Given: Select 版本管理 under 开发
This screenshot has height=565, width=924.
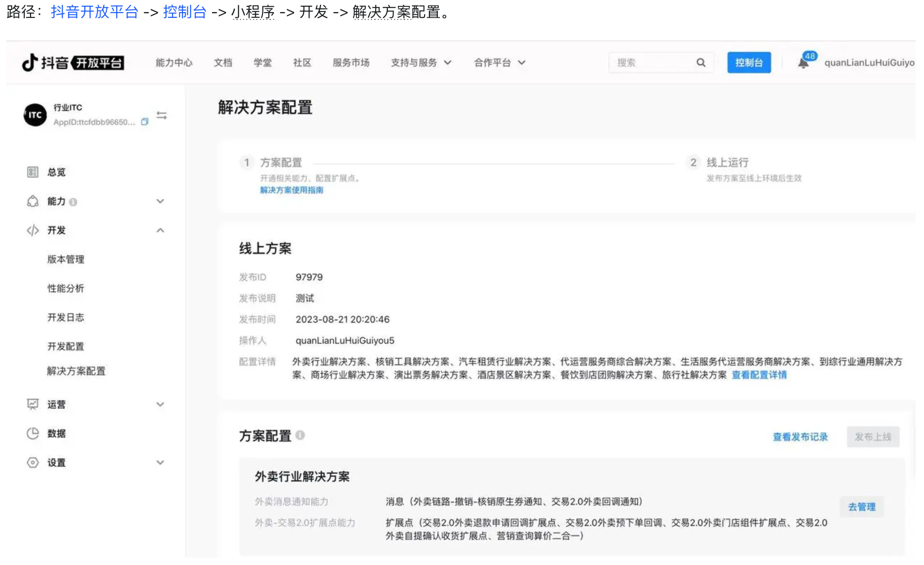Looking at the screenshot, I should click(x=66, y=259).
